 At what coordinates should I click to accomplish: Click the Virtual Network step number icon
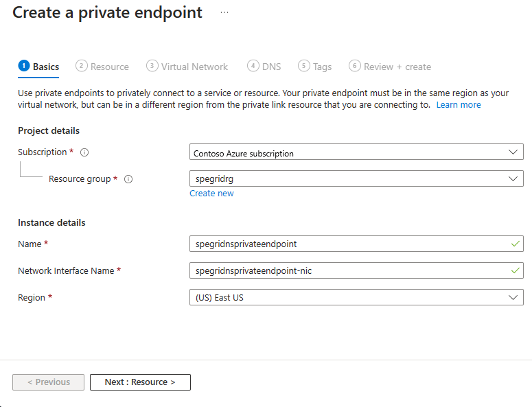point(152,66)
